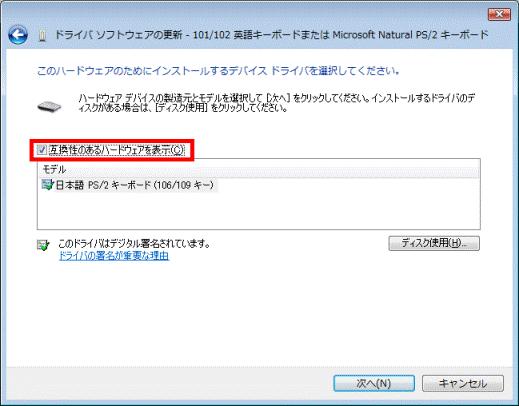
Task: Open ドライバの署名が重要な理由 link
Action: pos(114,256)
